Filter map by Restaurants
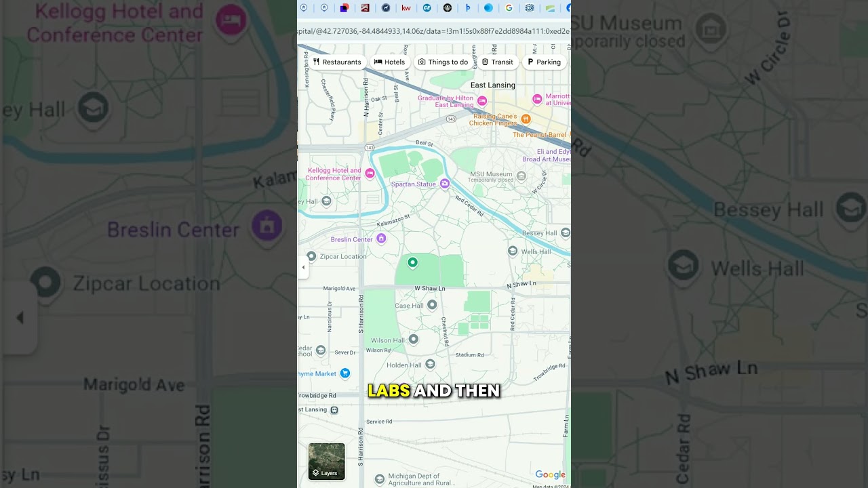This screenshot has height=488, width=868. click(x=337, y=62)
